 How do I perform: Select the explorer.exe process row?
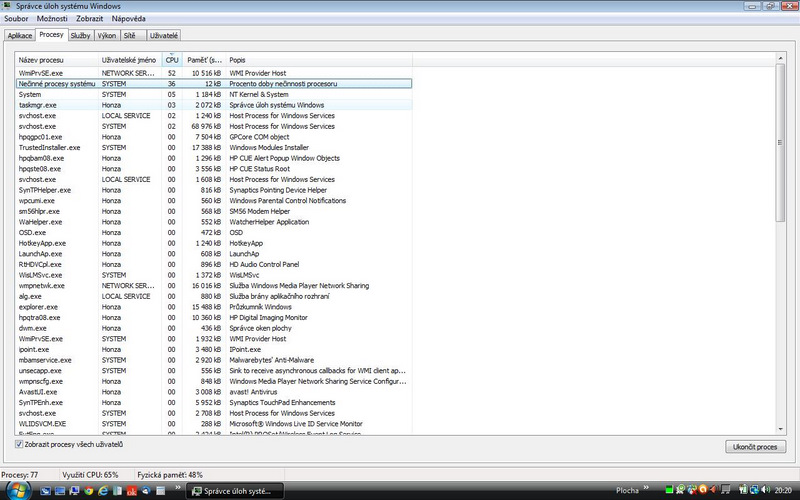213,307
